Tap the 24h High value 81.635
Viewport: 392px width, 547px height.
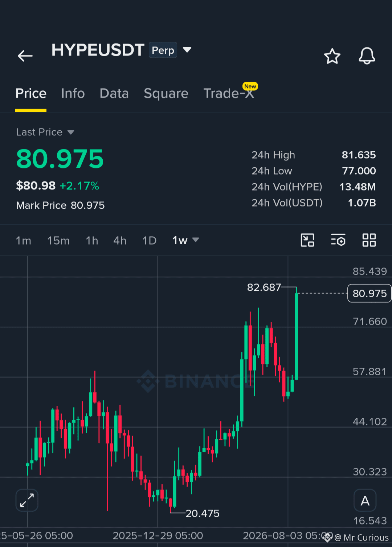[x=359, y=155]
